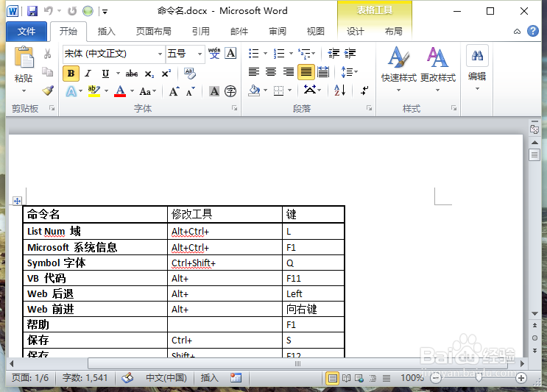Switch to the table tools 设计 Design tab
This screenshot has height=392, width=547.
pyautogui.click(x=355, y=32)
